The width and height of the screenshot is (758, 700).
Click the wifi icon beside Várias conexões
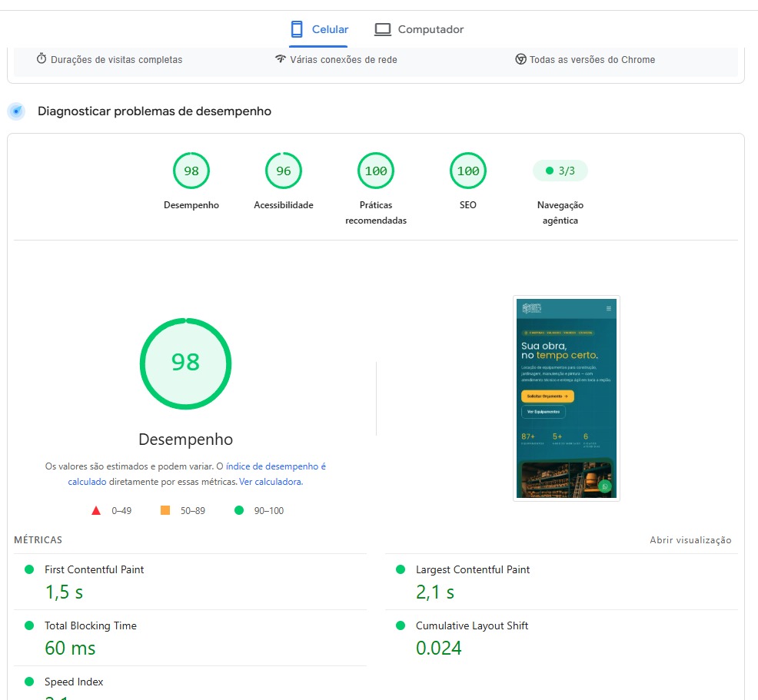281,59
